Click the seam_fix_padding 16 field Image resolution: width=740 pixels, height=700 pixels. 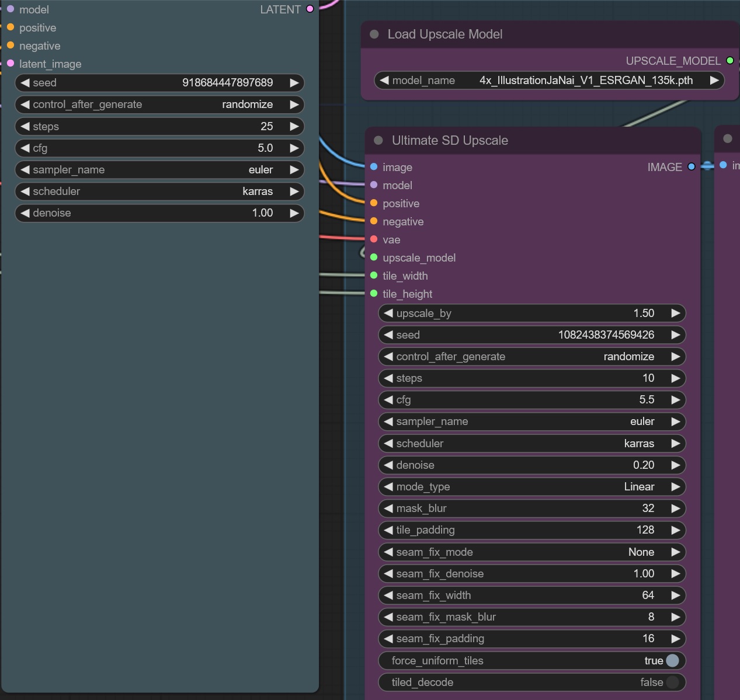pos(531,639)
